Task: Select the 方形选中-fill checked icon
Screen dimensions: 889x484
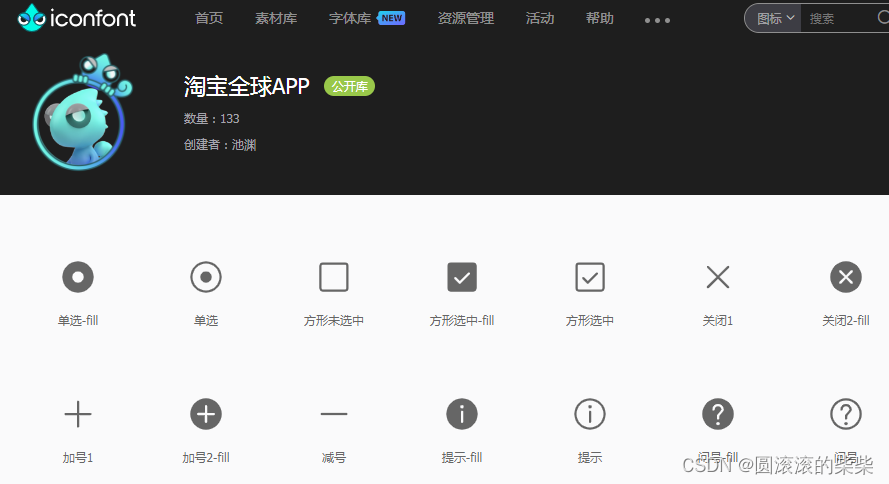Action: click(462, 277)
